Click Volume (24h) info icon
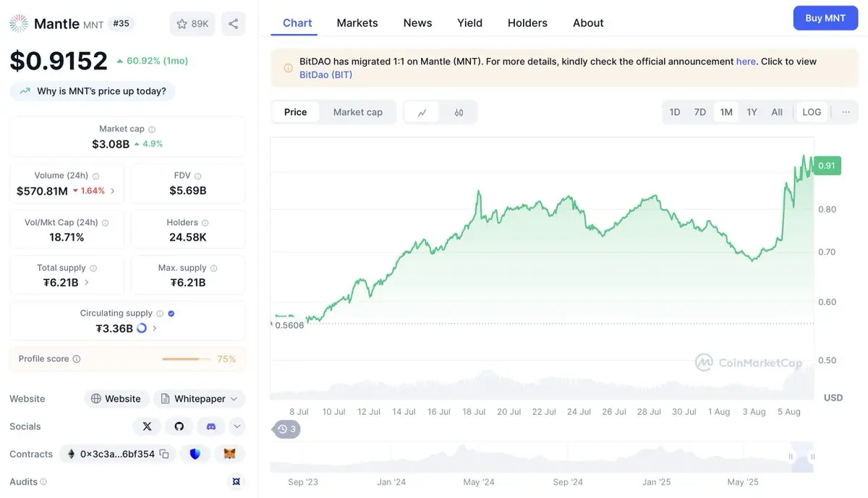868x498 pixels. [x=96, y=176]
